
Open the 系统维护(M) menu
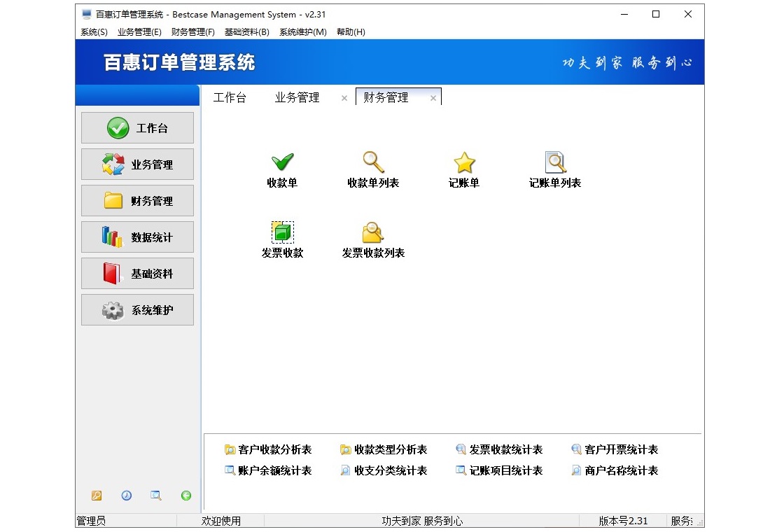(x=303, y=31)
